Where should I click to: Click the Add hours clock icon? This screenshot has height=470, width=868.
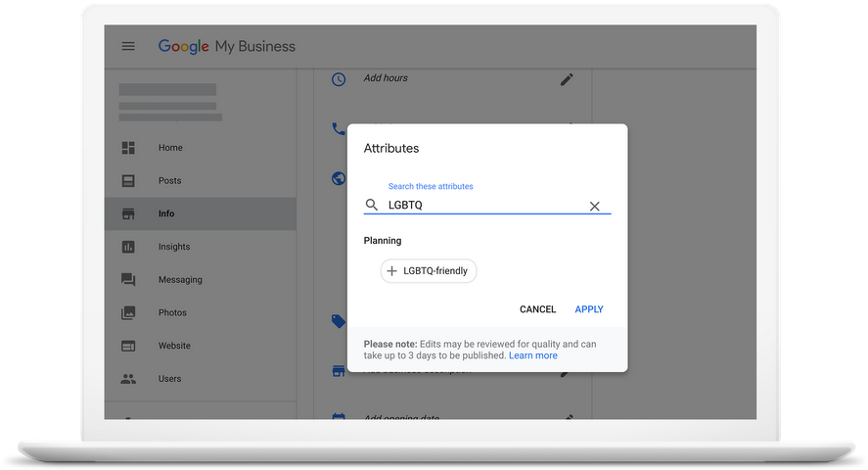coord(339,79)
